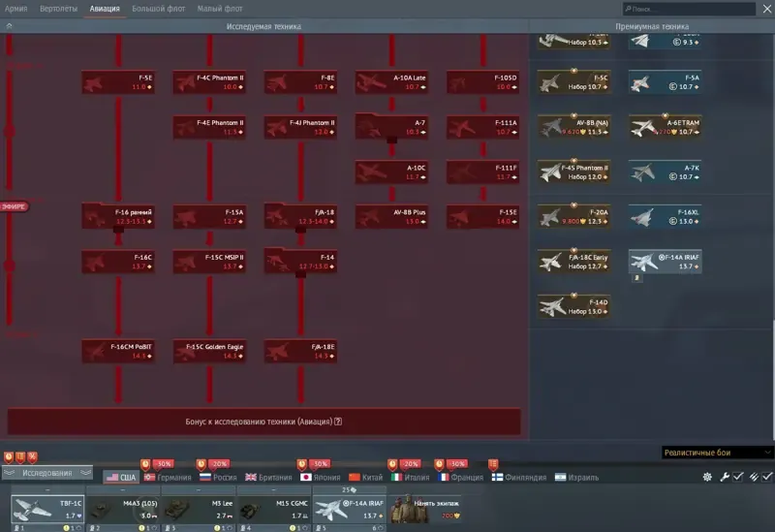Select the TBF-1C crew slot
775x532 pixels.
(47, 509)
